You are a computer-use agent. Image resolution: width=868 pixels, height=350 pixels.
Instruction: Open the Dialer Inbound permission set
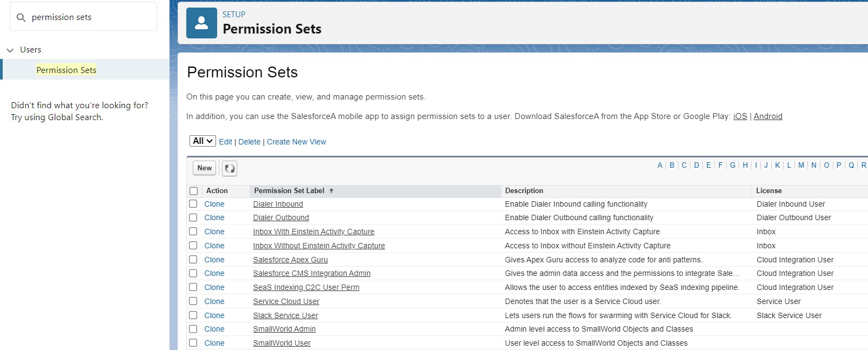tap(278, 204)
